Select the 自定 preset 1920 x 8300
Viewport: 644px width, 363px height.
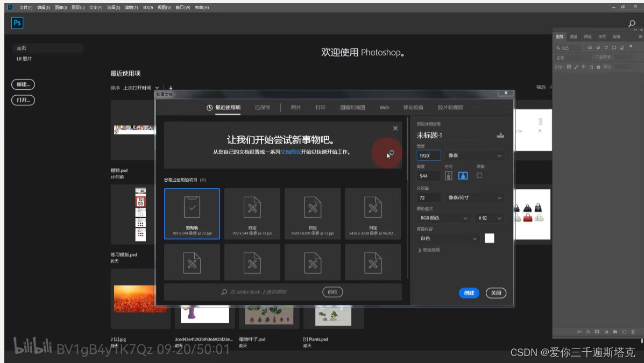pyautogui.click(x=313, y=213)
